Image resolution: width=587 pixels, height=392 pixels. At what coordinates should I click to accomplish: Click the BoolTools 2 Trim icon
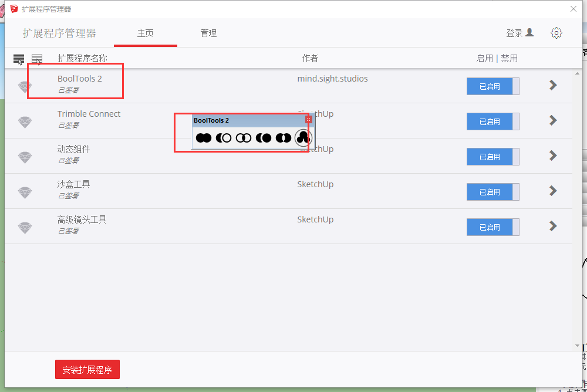264,138
